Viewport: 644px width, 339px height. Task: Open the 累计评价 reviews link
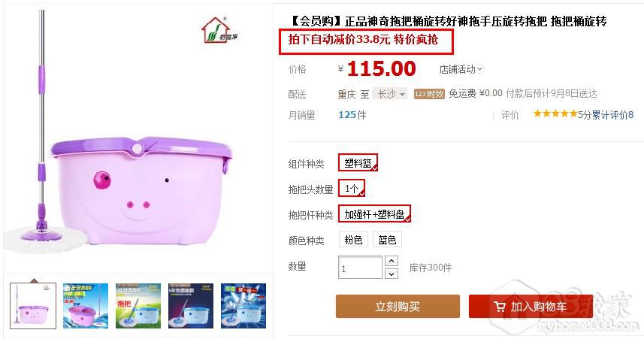pyautogui.click(x=610, y=115)
